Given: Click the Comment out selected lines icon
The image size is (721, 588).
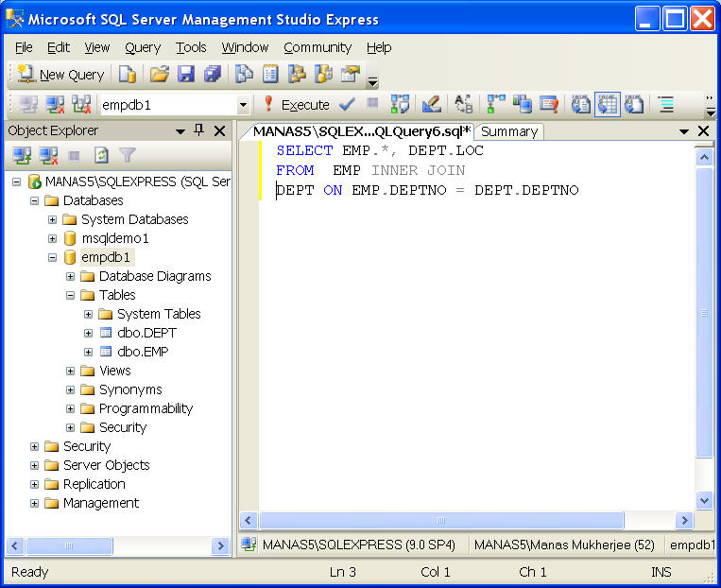Looking at the screenshot, I should point(666,104).
